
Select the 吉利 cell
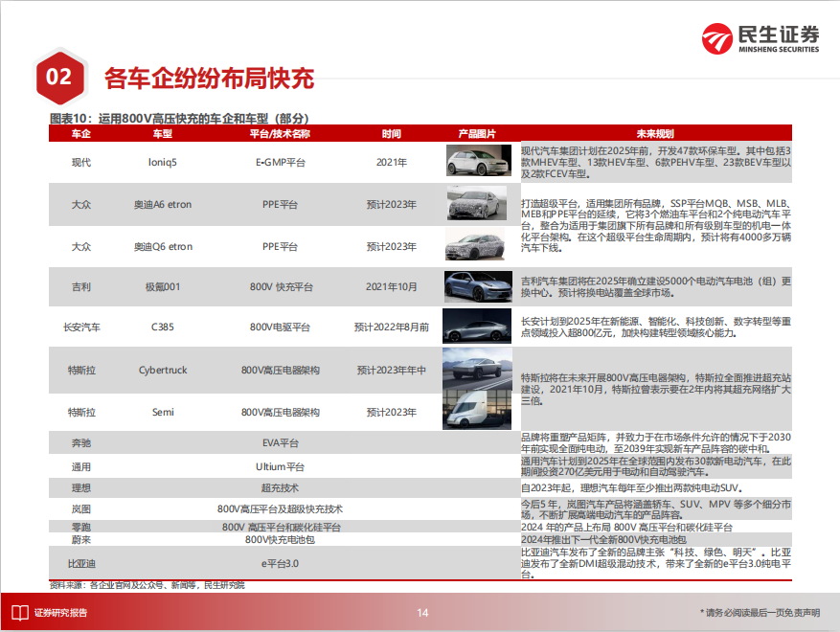[80, 287]
